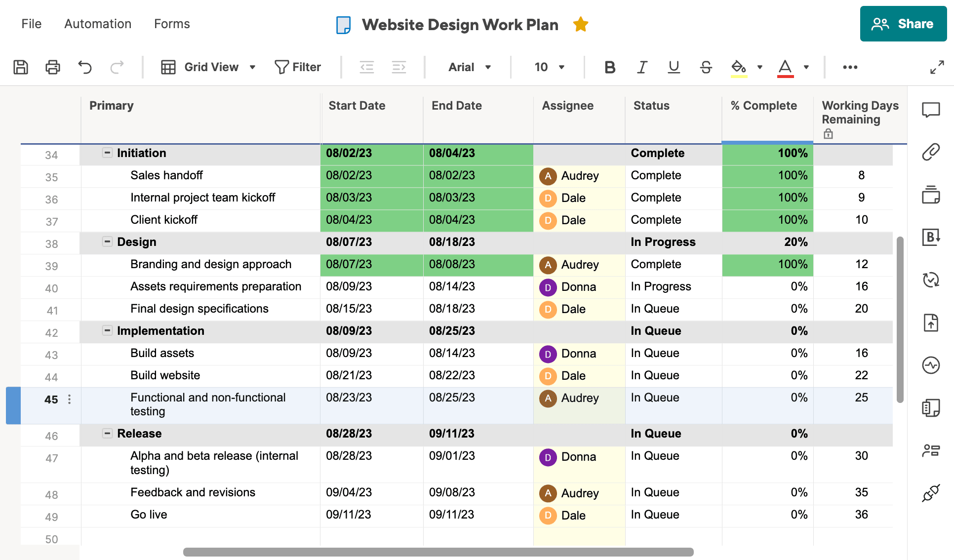Click the save icon in the toolbar
The image size is (954, 560).
[x=21, y=67]
